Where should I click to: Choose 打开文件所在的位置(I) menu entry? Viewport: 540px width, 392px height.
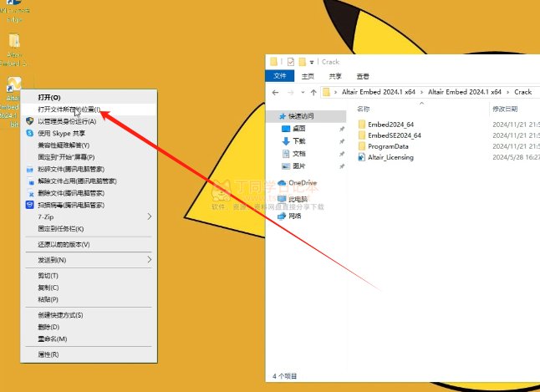[x=69, y=109]
